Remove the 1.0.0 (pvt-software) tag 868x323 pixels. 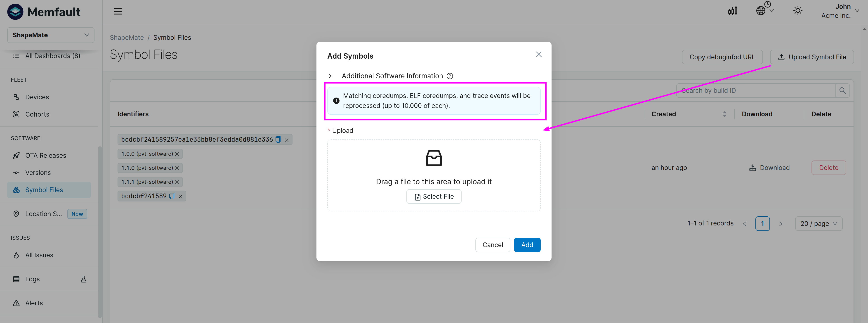(177, 154)
